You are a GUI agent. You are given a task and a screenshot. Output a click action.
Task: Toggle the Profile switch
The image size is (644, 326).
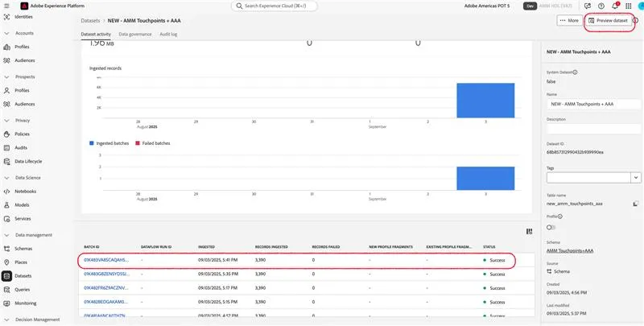pyautogui.click(x=551, y=227)
